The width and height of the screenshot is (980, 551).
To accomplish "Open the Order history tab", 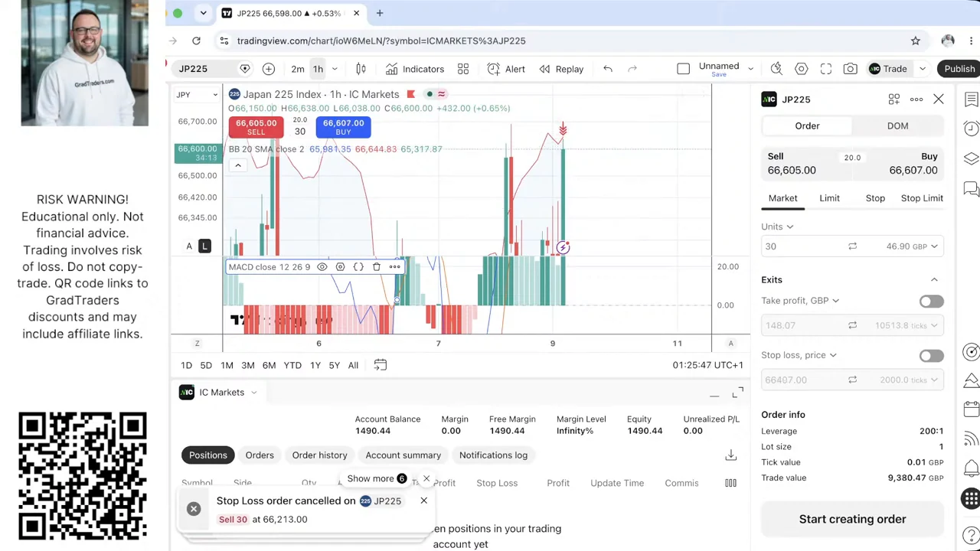I will (x=319, y=455).
